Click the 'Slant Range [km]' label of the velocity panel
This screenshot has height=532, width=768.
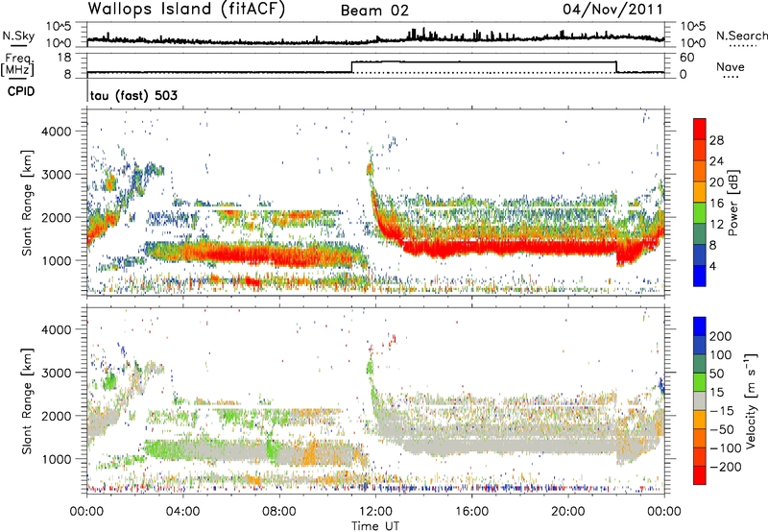[x=27, y=400]
